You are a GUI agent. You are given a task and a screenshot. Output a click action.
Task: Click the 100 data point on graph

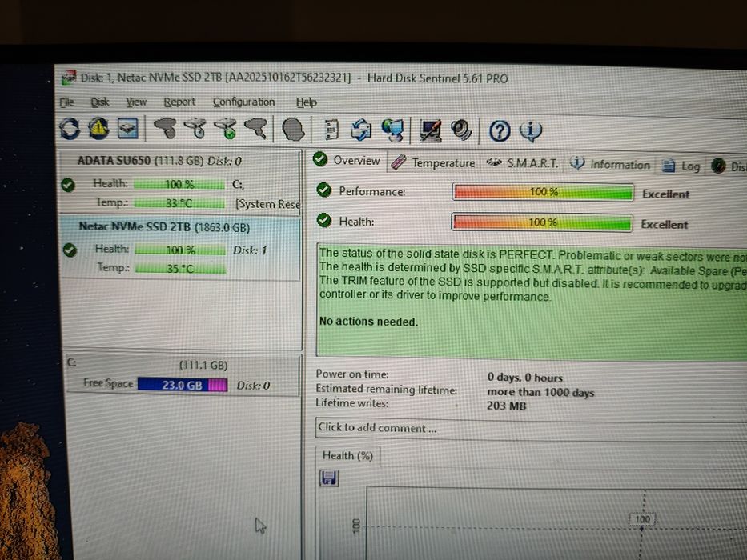pyautogui.click(x=641, y=528)
